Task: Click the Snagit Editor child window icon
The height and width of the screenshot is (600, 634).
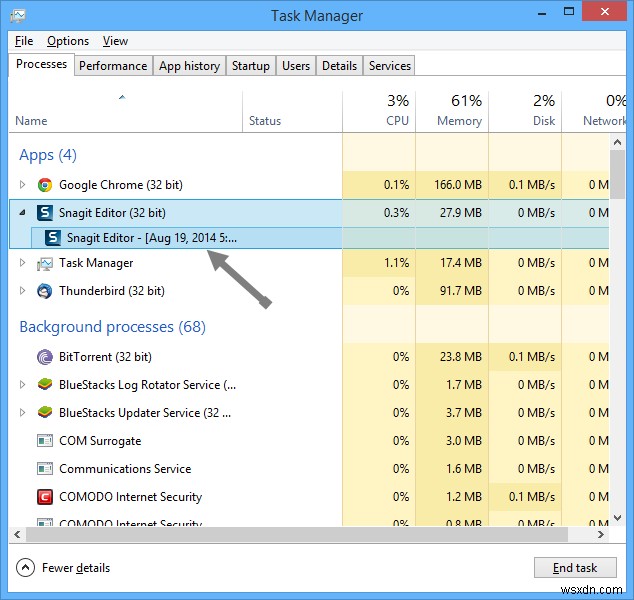Action: (53, 238)
